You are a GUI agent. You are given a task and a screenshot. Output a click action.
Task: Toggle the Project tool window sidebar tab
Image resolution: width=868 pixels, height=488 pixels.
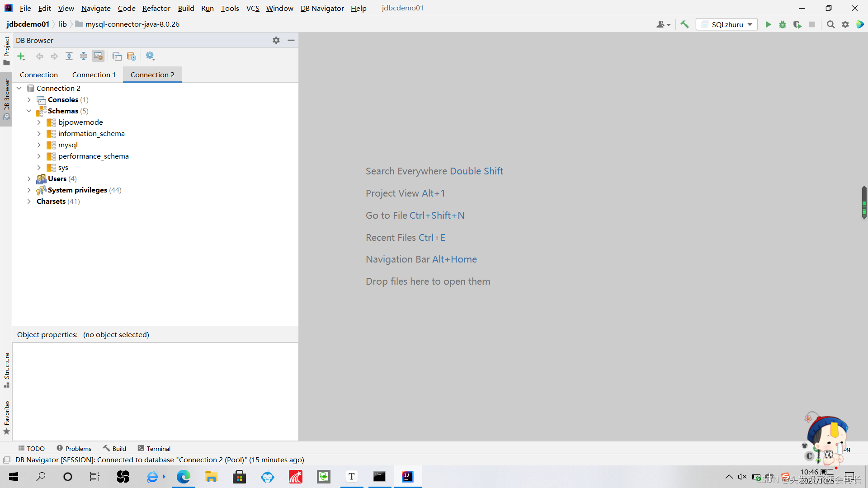click(6, 50)
